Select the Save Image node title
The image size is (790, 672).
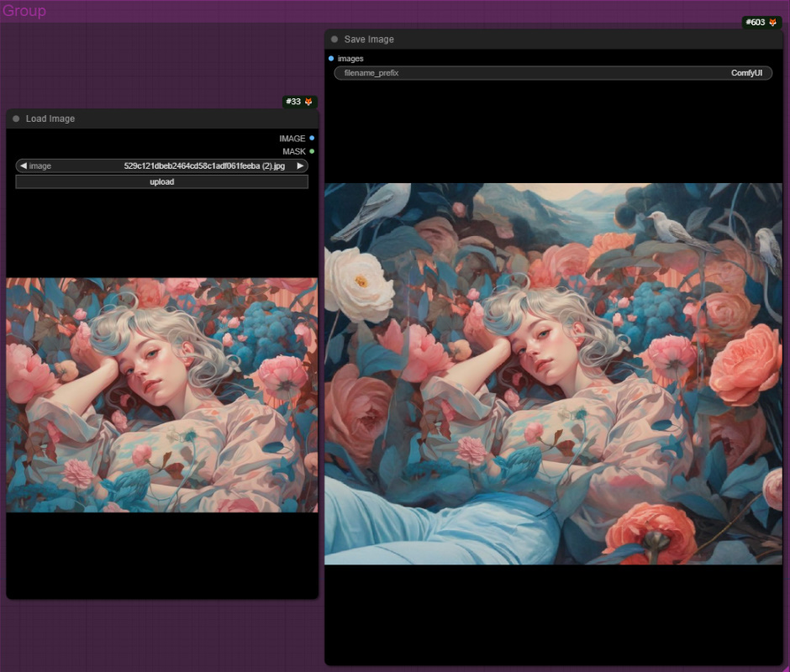369,39
